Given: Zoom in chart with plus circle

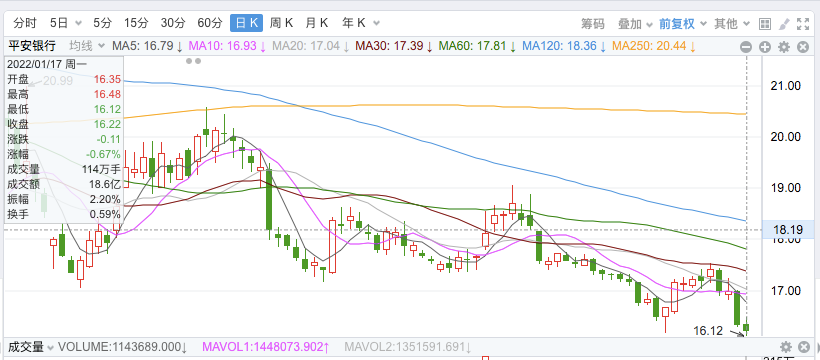Looking at the screenshot, I should pyautogui.click(x=765, y=47).
